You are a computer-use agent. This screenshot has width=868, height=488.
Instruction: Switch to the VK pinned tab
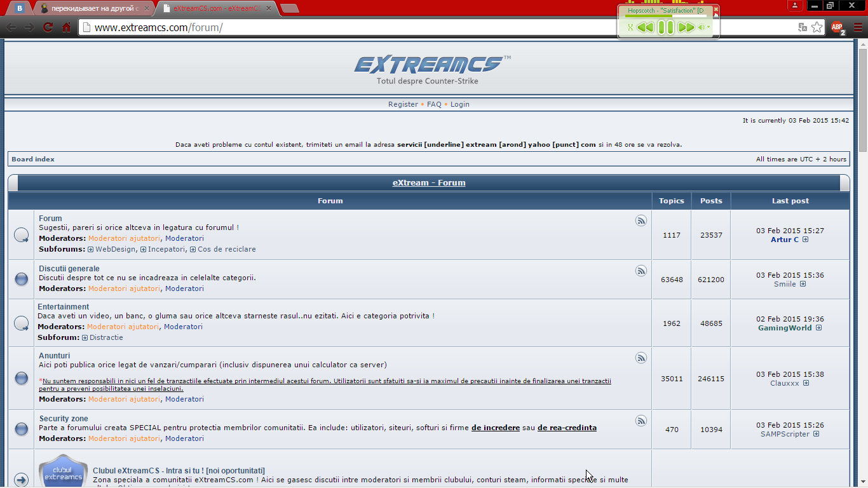(x=20, y=8)
